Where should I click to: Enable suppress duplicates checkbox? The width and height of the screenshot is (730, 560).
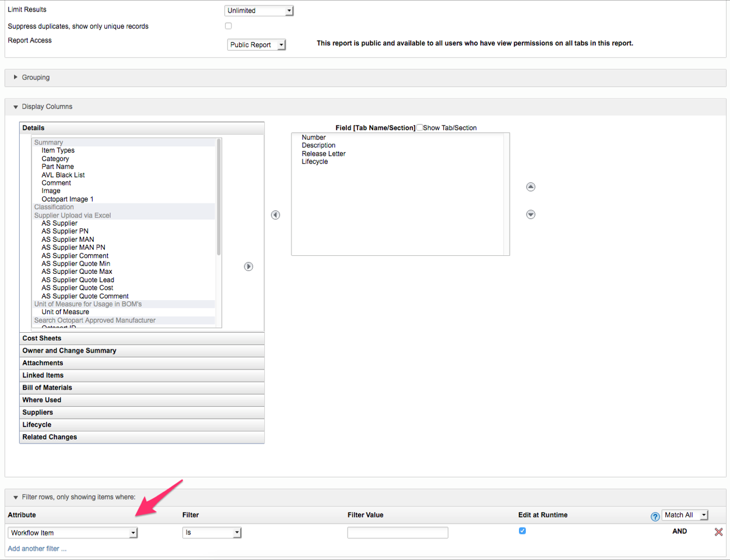[228, 26]
